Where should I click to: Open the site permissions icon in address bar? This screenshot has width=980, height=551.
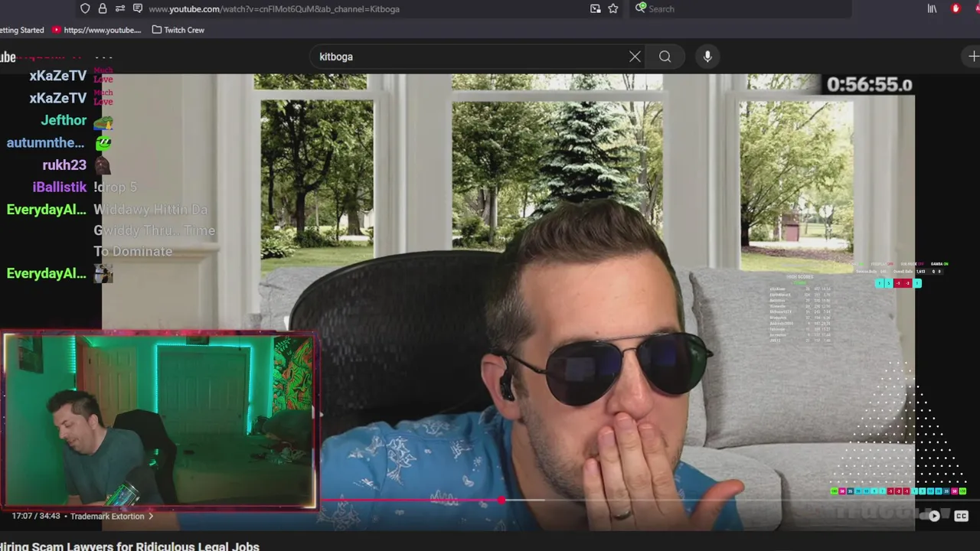click(120, 8)
